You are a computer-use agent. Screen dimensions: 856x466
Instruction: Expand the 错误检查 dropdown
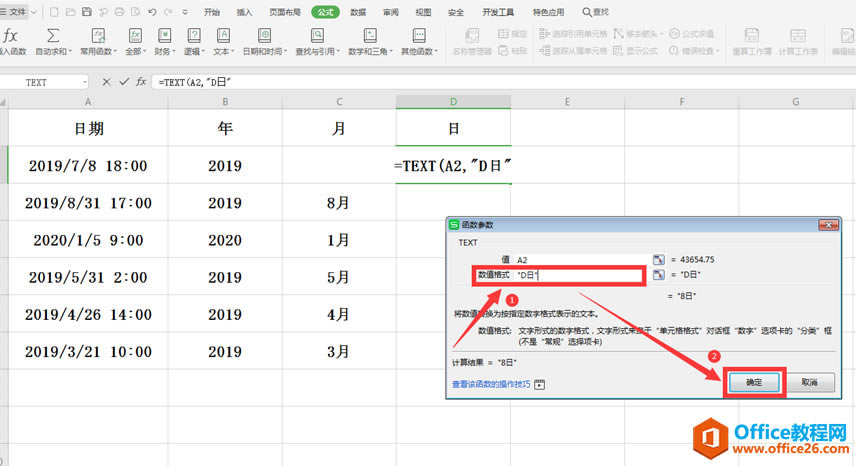click(x=717, y=51)
